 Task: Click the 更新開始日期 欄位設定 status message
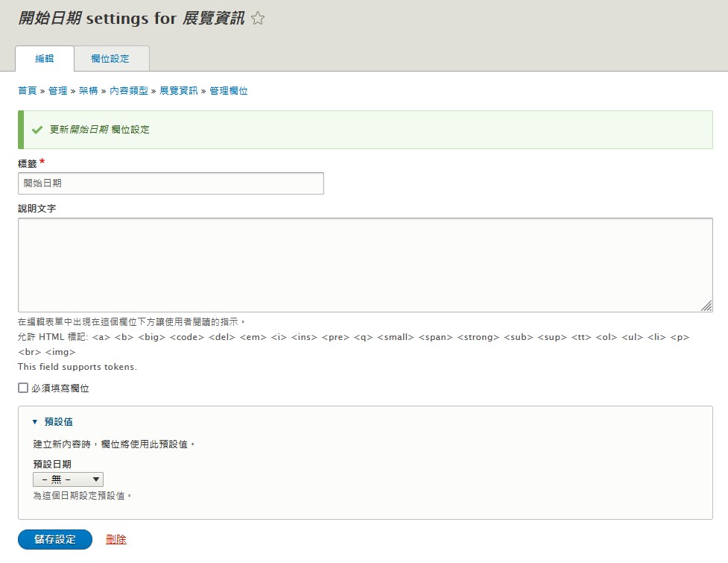tap(100, 130)
